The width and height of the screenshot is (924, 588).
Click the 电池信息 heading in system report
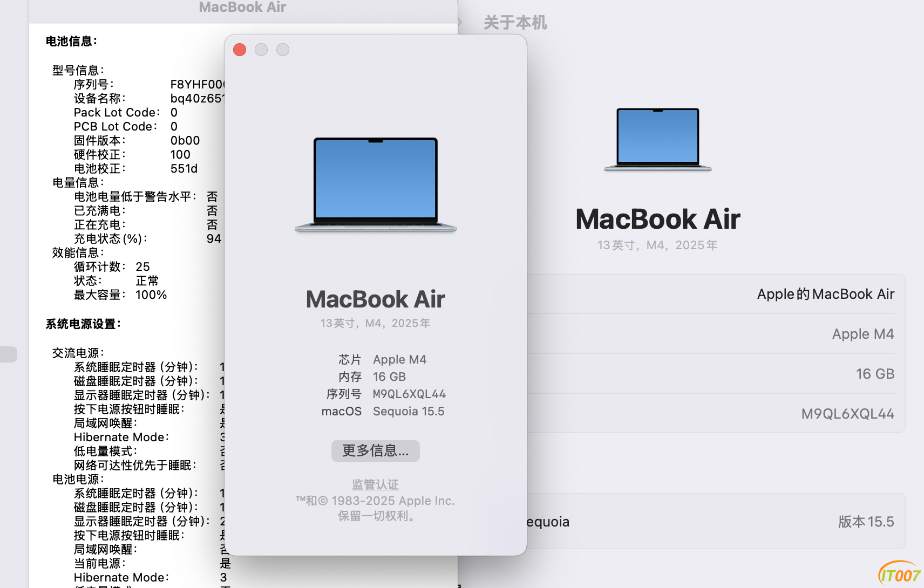tap(71, 42)
